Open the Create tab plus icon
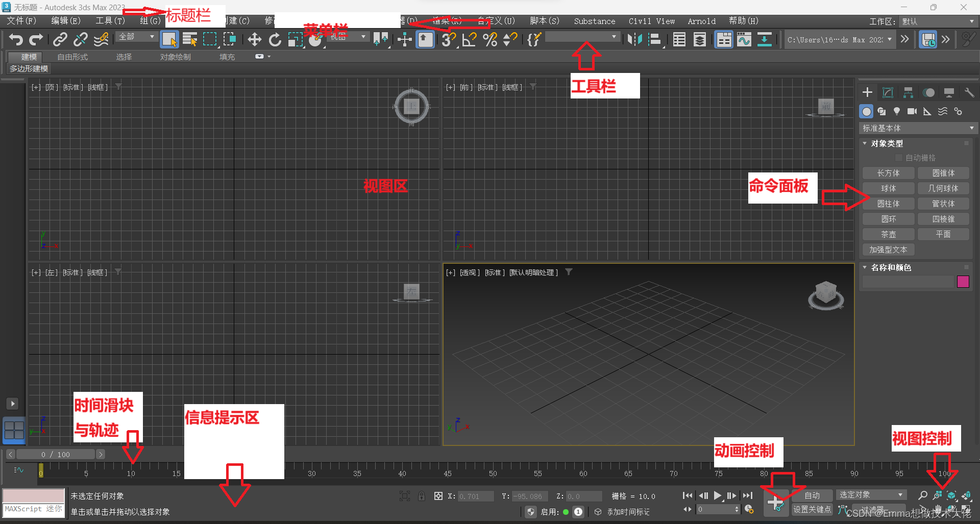This screenshot has width=980, height=524. tap(867, 92)
